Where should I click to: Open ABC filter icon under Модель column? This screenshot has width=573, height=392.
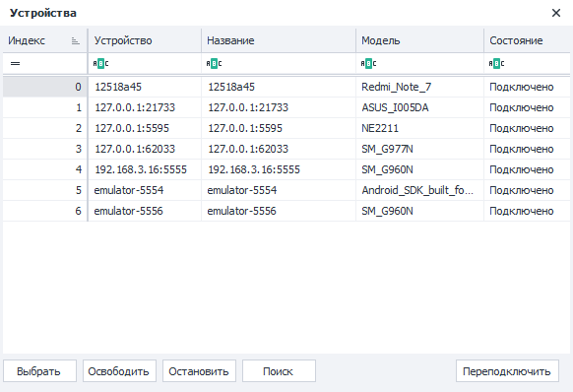(368, 64)
